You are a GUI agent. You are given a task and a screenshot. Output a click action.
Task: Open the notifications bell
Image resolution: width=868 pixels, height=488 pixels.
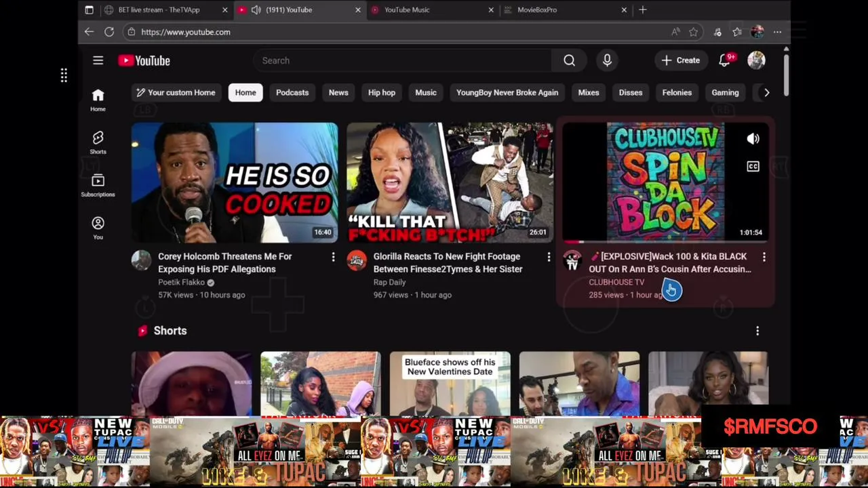726,60
